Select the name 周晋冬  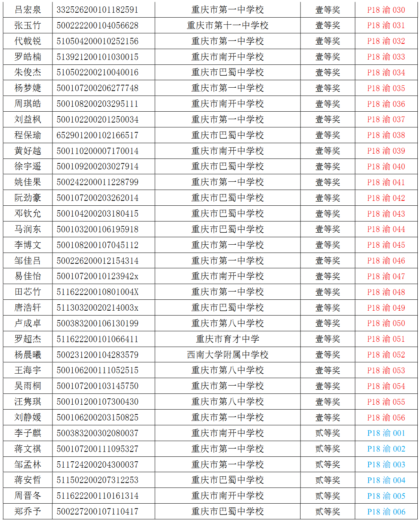pos(28,496)
